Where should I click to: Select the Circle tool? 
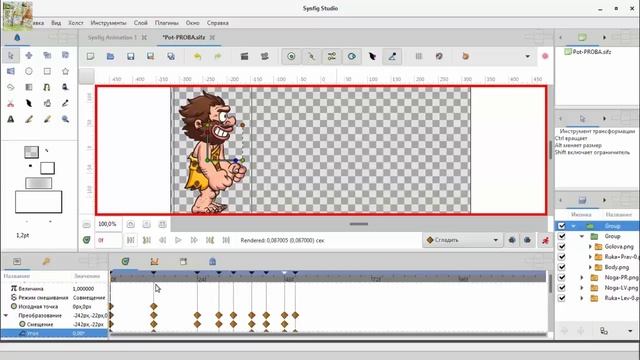coord(29,71)
